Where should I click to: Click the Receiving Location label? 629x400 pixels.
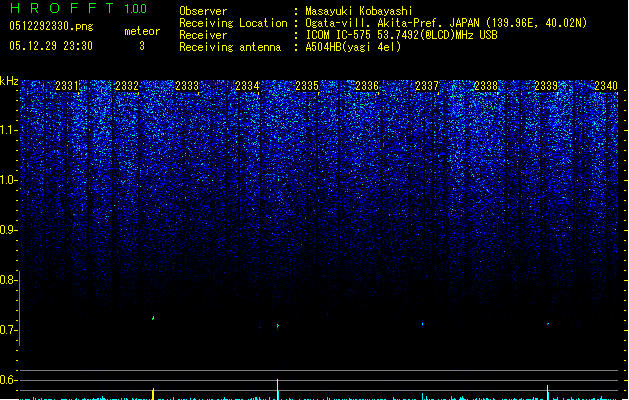pos(233,23)
